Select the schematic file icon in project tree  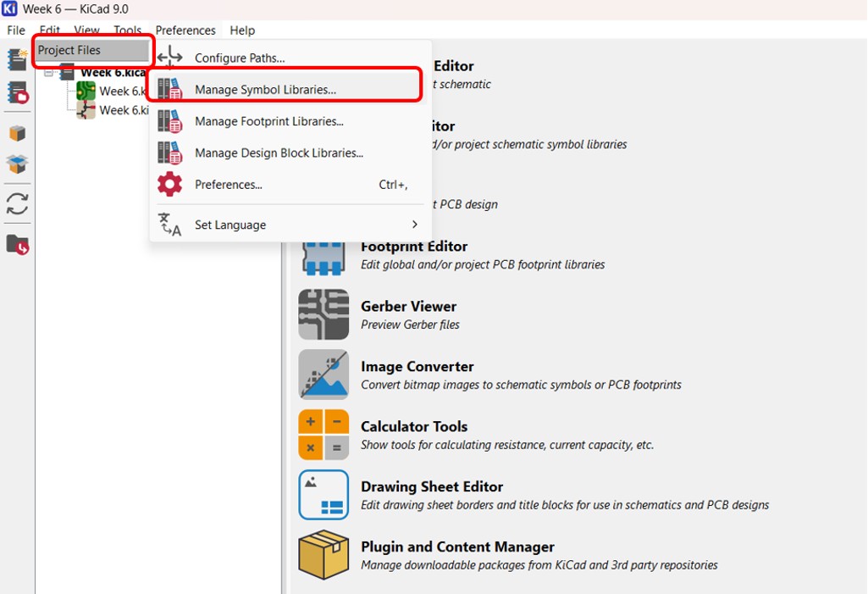86,109
